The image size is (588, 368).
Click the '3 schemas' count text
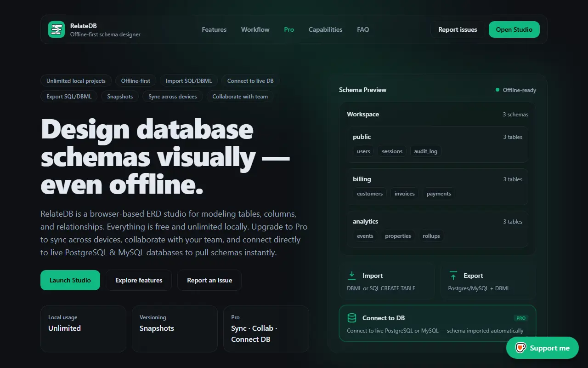[515, 115]
